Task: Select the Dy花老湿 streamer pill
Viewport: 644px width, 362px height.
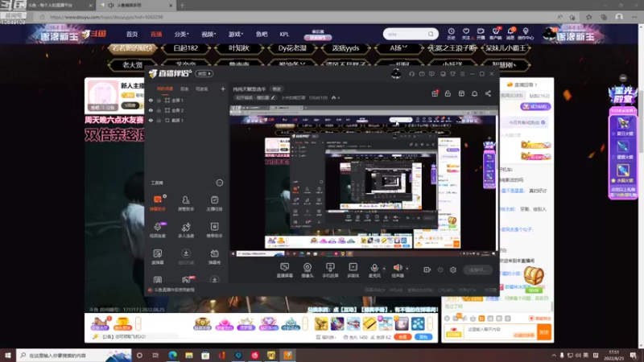Action: [292, 48]
